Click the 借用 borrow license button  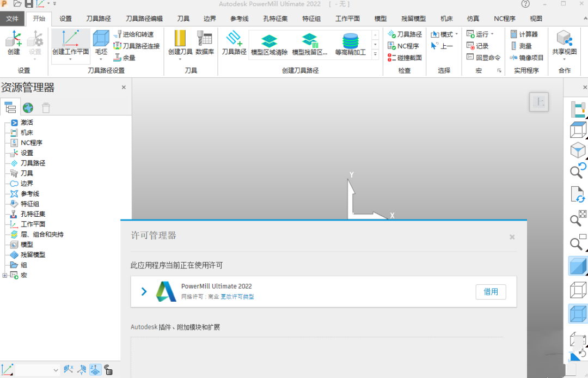click(491, 292)
